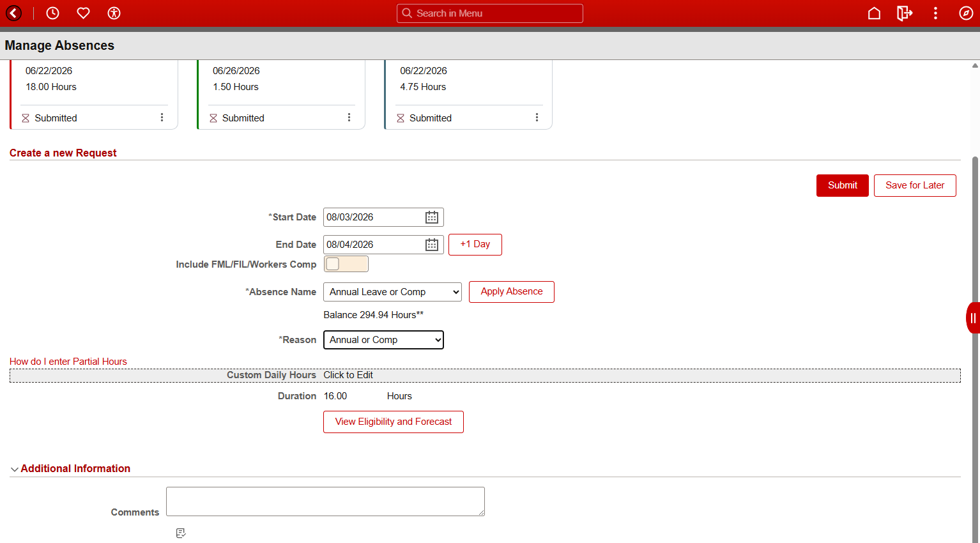980x543 pixels.
Task: Click the Balance 294.94 Hours text
Action: click(x=374, y=315)
